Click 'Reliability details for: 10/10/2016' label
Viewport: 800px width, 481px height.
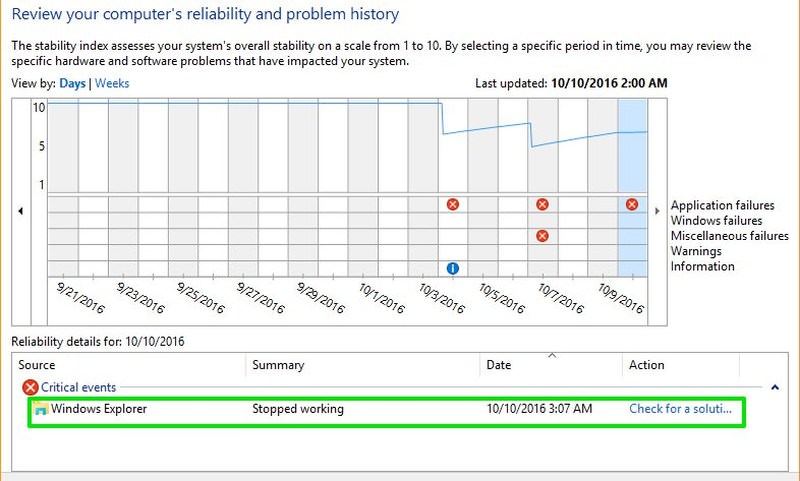98,341
